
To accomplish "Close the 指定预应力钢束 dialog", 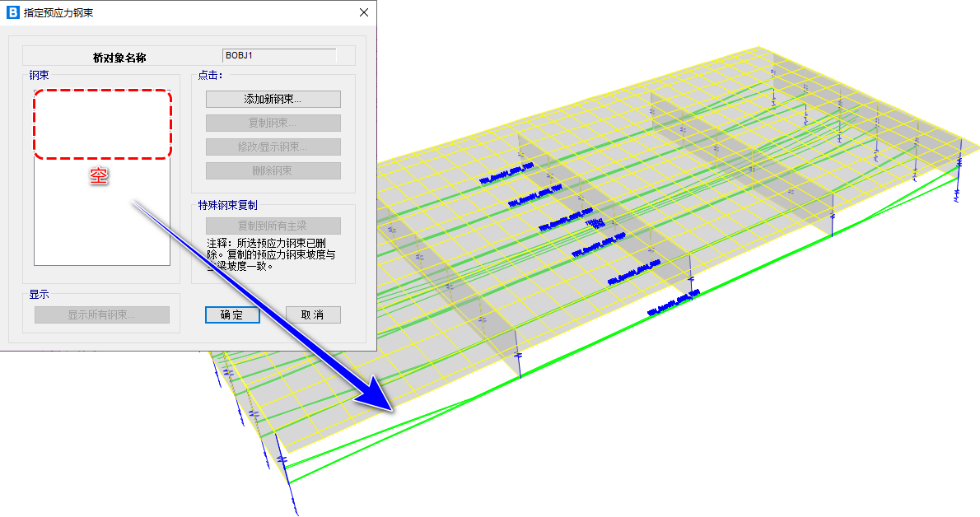I will 364,12.
